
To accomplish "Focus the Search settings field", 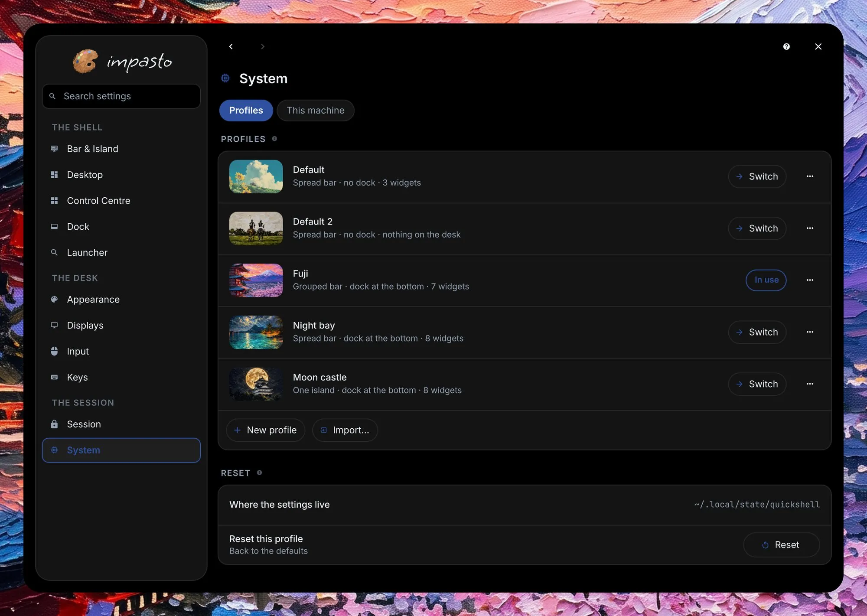I will 121,96.
